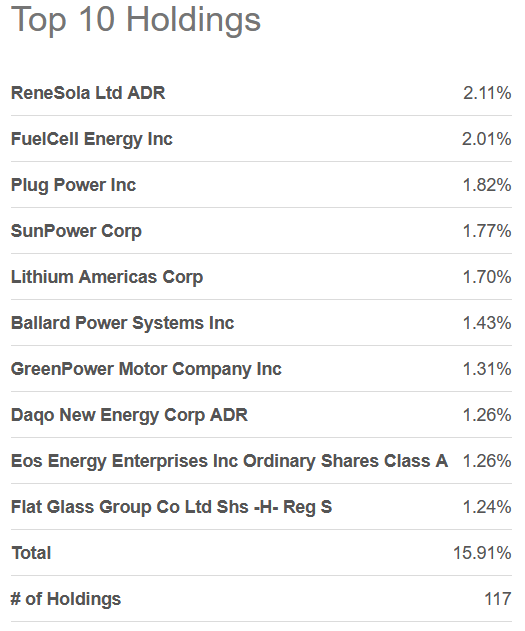Click the 1.70% weight for Lithium Americas
The width and height of the screenshot is (525, 631).
point(487,277)
